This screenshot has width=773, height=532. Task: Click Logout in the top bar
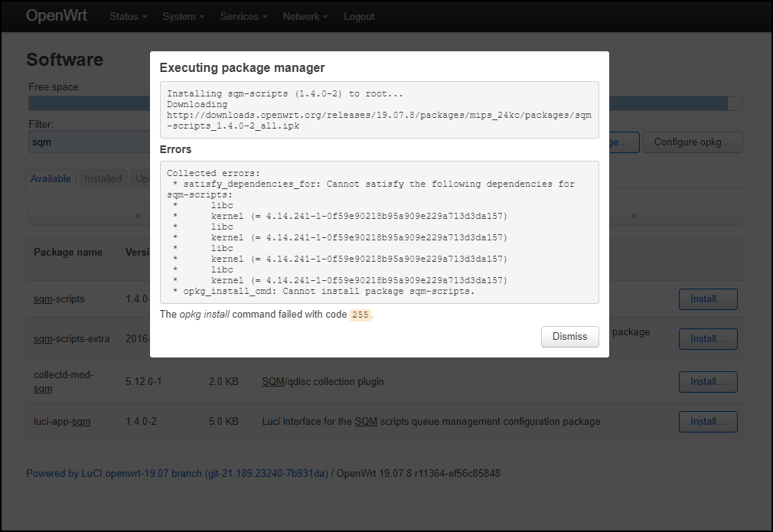359,16
